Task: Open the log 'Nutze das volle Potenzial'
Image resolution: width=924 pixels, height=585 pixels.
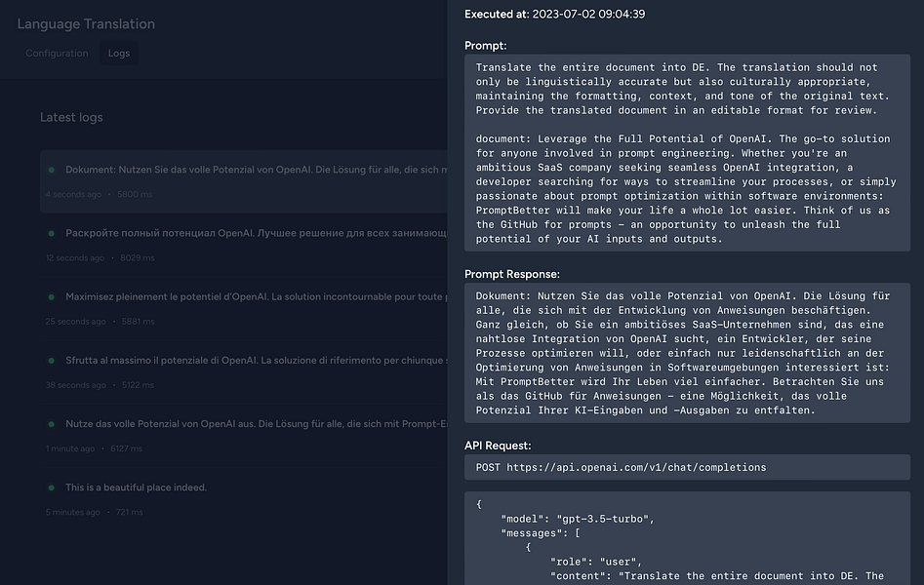Action: pos(244,436)
